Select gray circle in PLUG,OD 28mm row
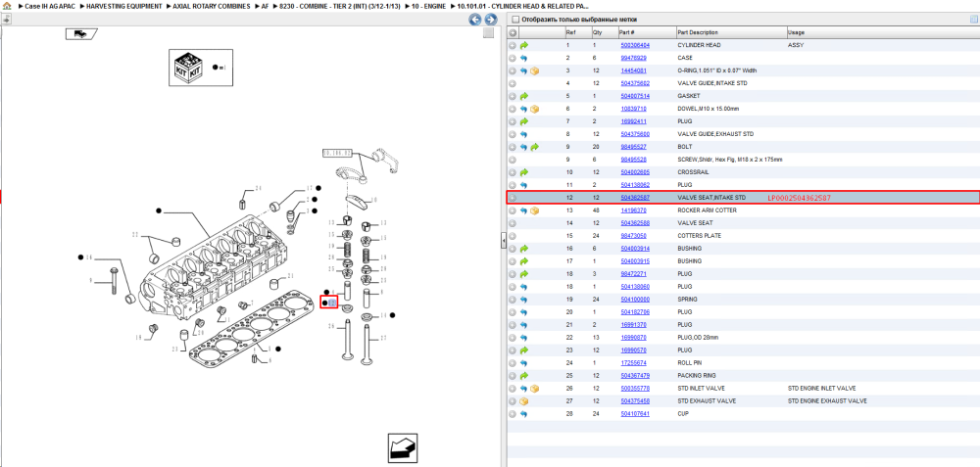Screen dimensions: 980x467 coord(513,337)
